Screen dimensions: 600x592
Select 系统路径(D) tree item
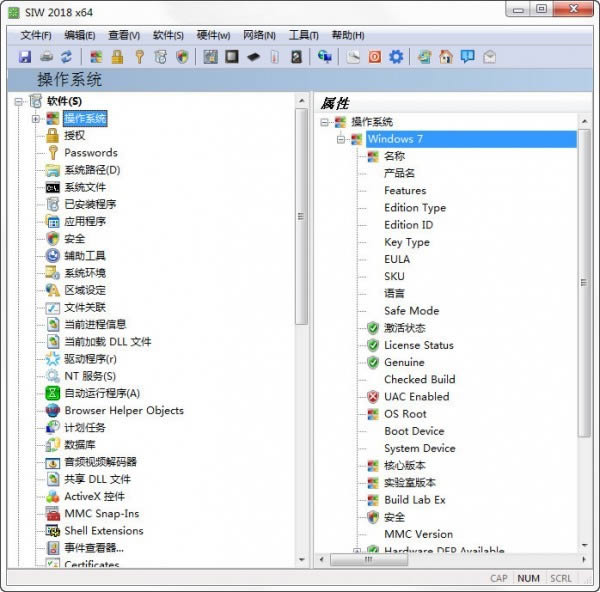92,170
